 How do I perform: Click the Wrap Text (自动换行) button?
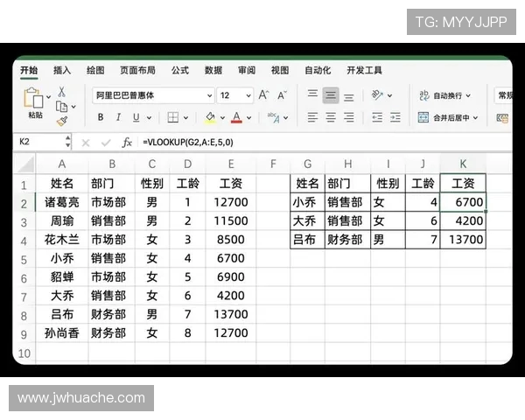[445, 95]
